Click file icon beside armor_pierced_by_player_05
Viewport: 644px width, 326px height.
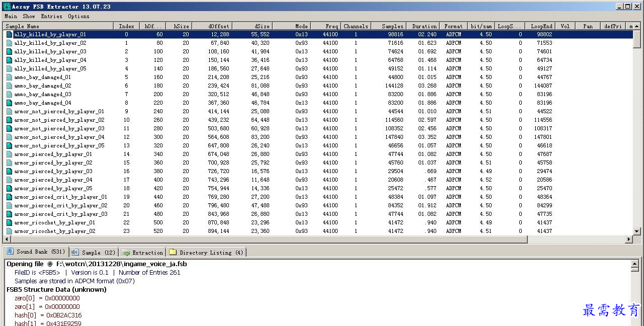(9, 188)
